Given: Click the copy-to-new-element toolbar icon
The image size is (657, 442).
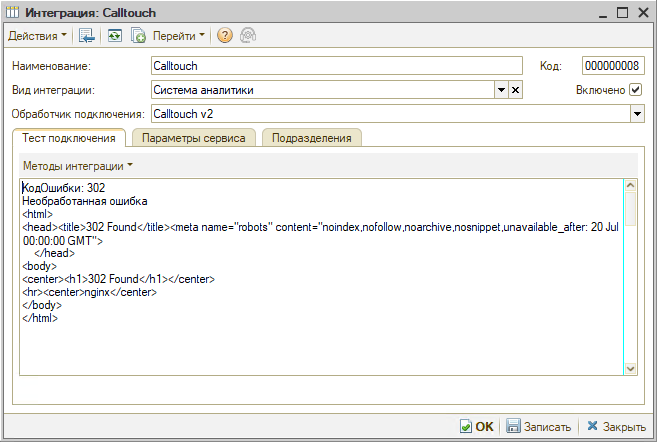Looking at the screenshot, I should [138, 36].
